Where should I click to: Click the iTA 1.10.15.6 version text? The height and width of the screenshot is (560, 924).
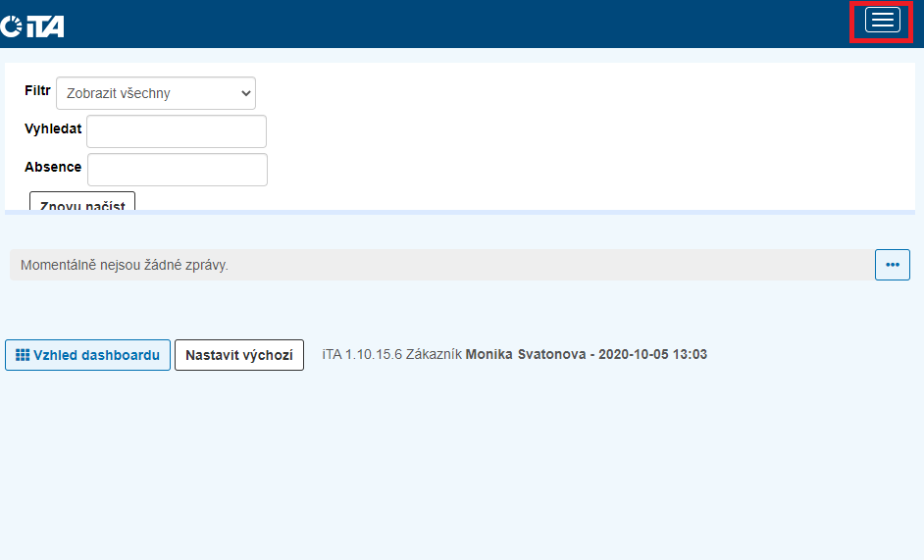click(361, 354)
